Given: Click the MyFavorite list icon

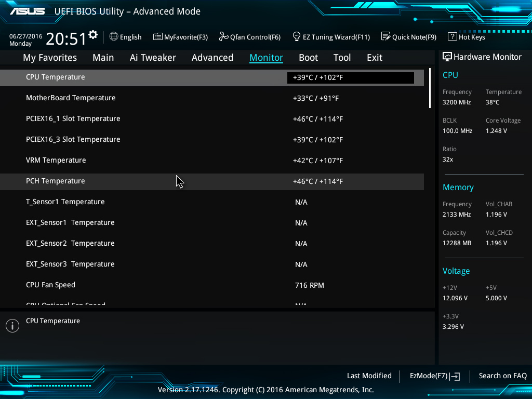Looking at the screenshot, I should click(x=157, y=37).
